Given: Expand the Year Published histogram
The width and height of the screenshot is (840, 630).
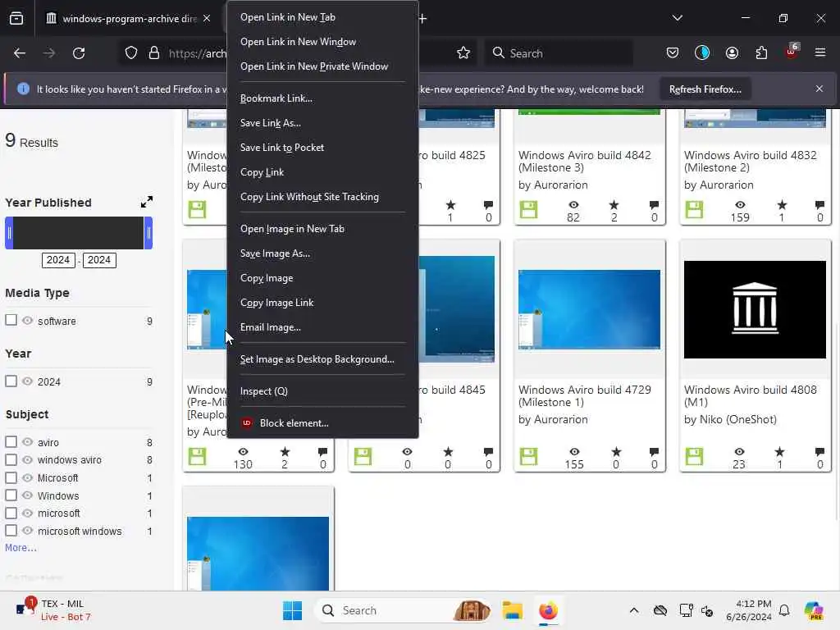Looking at the screenshot, I should (x=146, y=202).
